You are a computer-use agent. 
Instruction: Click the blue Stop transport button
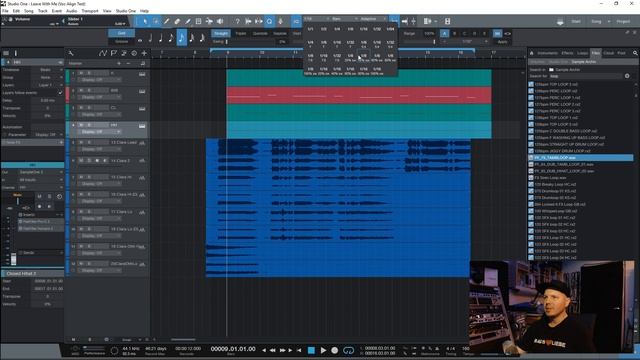(x=311, y=350)
